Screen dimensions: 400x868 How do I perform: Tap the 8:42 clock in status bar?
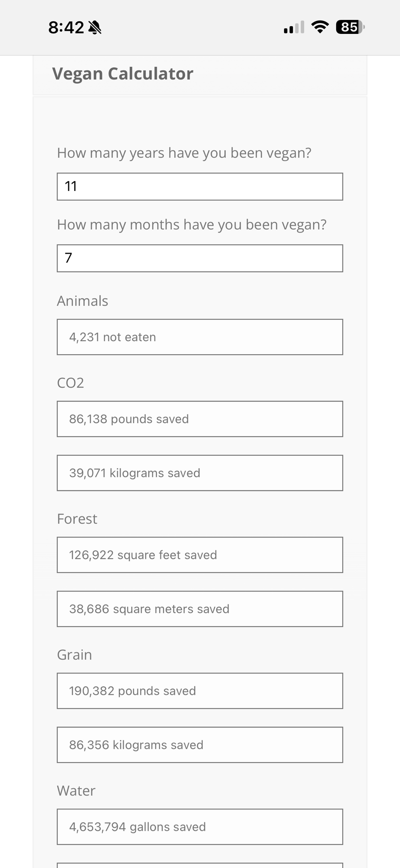click(66, 28)
